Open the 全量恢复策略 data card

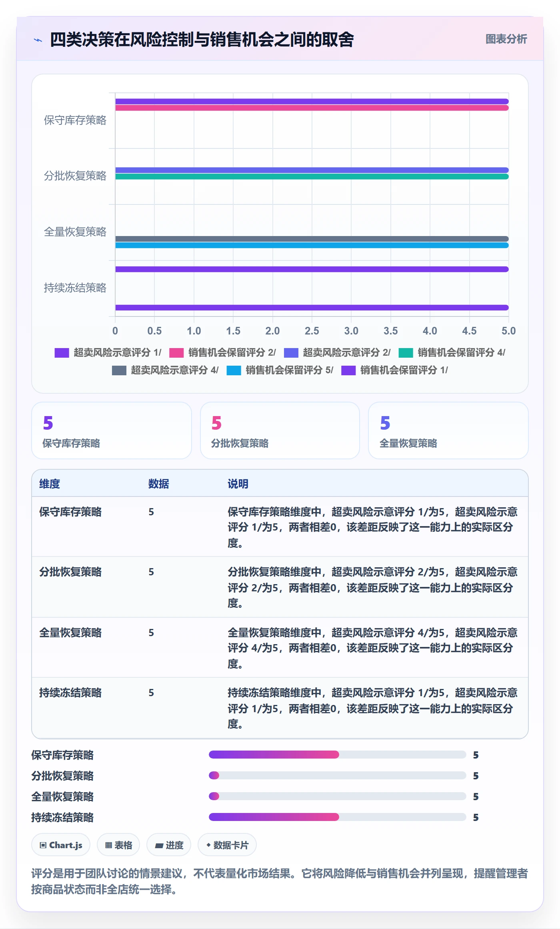click(448, 430)
